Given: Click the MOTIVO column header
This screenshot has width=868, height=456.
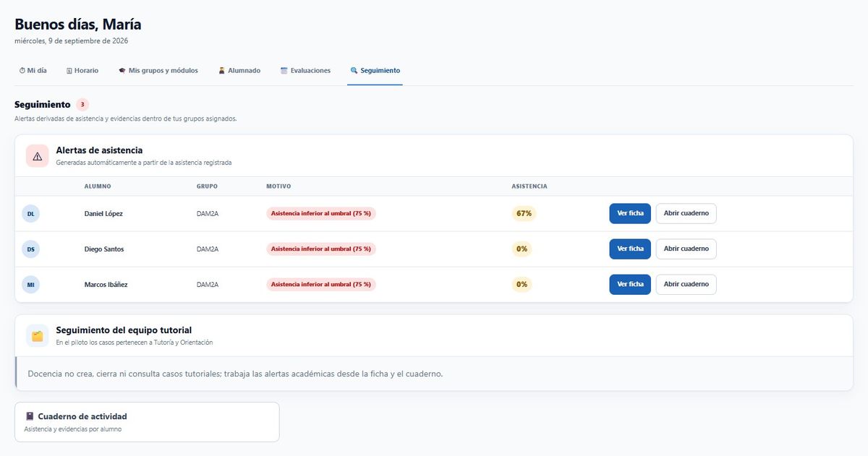Looking at the screenshot, I should (278, 186).
